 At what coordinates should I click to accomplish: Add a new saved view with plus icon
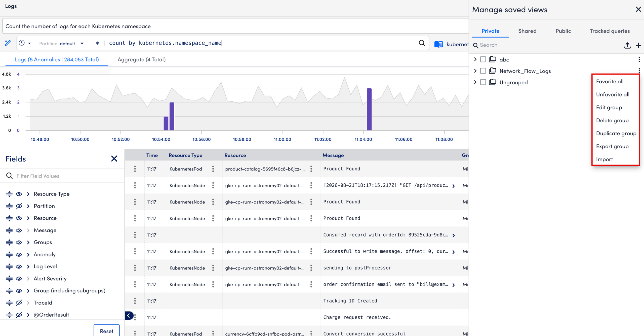click(638, 45)
